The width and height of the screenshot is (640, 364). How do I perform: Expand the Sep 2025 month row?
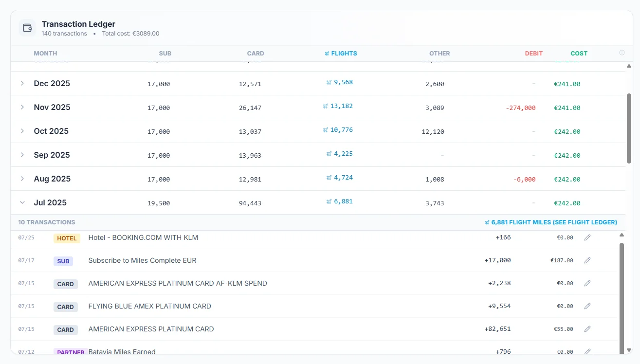pos(22,155)
